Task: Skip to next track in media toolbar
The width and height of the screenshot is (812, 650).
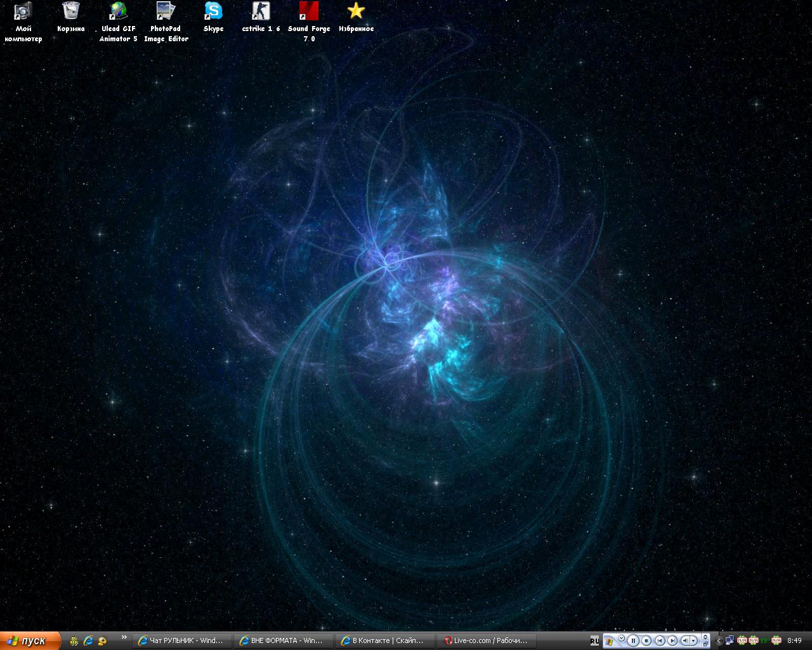Action: (x=672, y=641)
